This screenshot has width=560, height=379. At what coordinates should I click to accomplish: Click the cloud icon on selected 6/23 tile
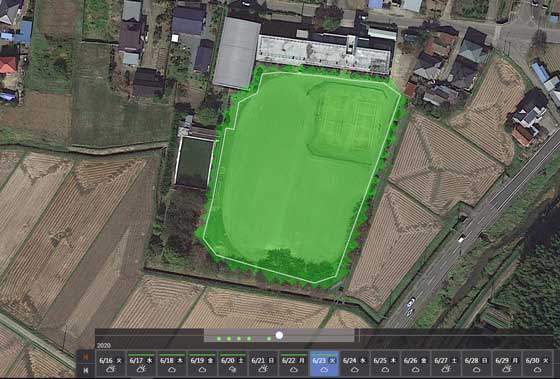click(324, 369)
